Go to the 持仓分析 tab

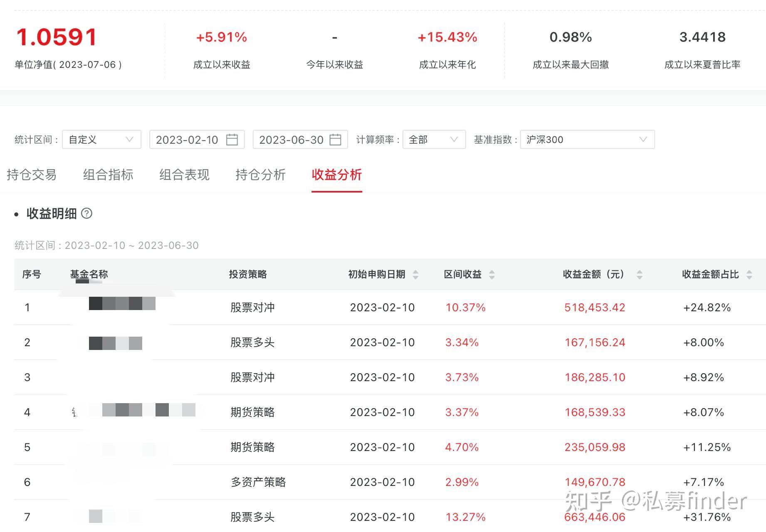click(x=260, y=175)
